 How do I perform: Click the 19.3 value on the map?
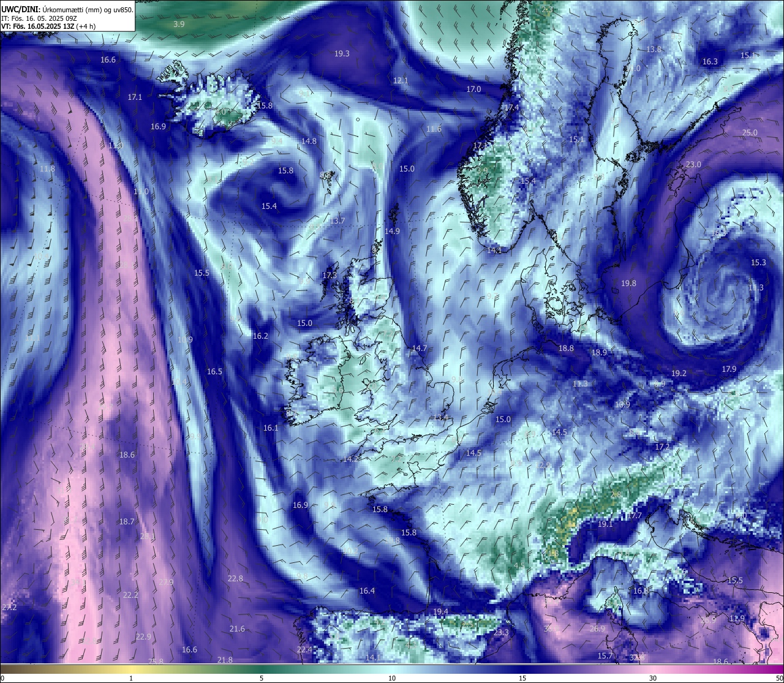[342, 54]
